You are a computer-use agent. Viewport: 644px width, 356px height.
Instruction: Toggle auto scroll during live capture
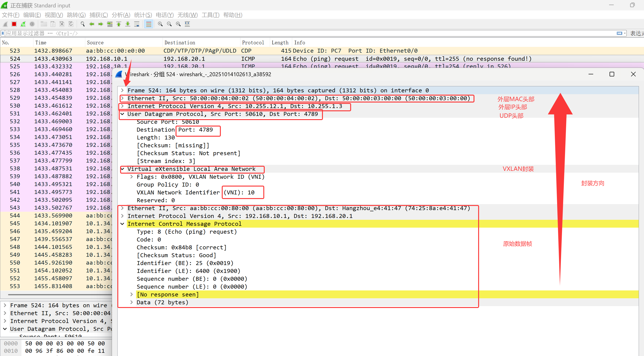tap(137, 24)
